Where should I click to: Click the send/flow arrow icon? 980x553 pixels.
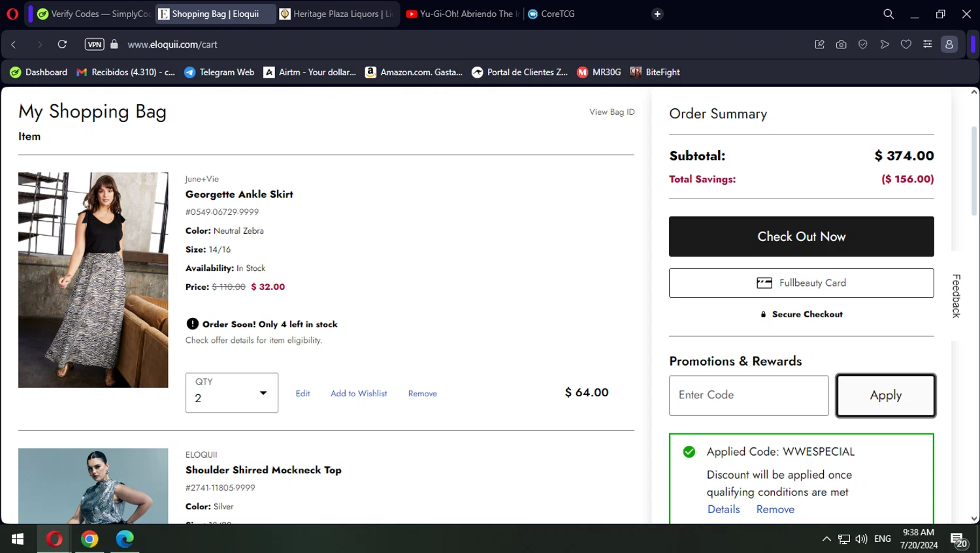click(x=884, y=44)
